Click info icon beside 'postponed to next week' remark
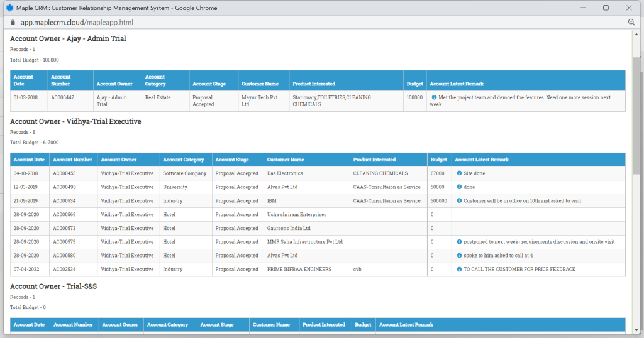Image resolution: width=644 pixels, height=338 pixels. click(459, 242)
